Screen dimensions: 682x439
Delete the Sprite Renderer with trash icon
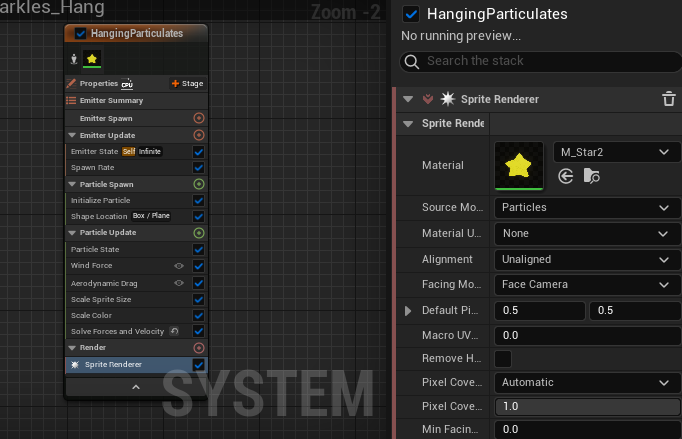point(669,99)
